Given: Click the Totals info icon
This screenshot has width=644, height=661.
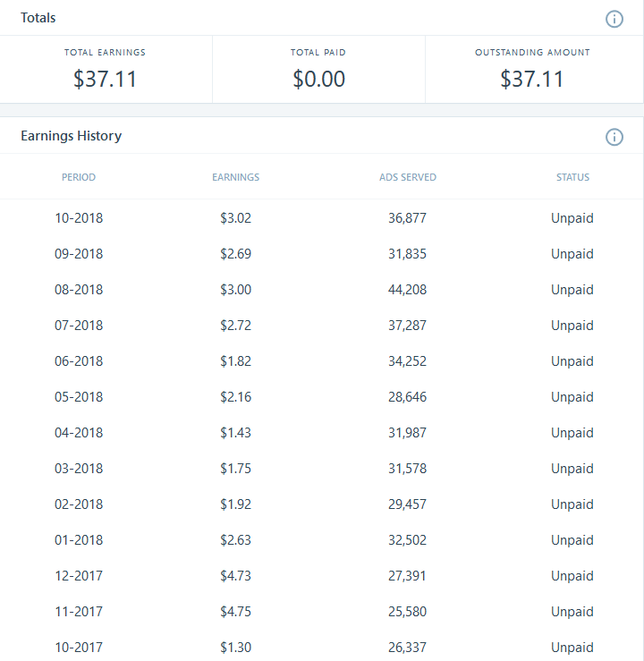Looking at the screenshot, I should pos(614,19).
